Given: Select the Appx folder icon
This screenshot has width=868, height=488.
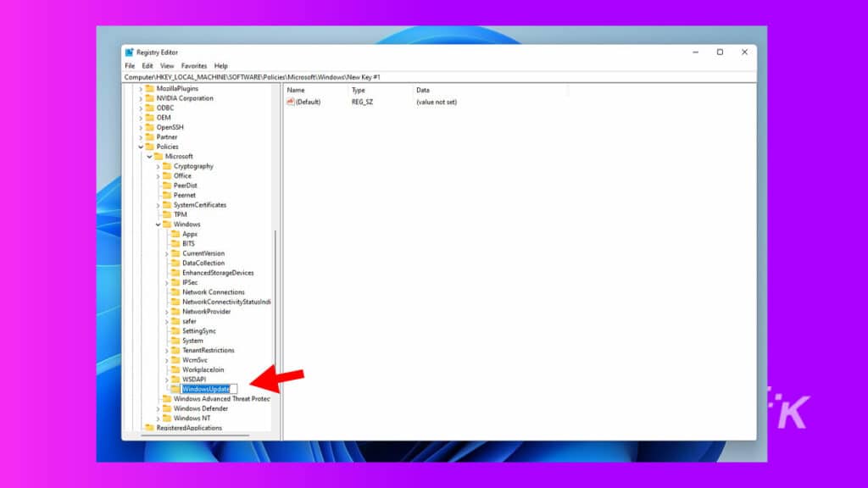Looking at the screenshot, I should (175, 234).
